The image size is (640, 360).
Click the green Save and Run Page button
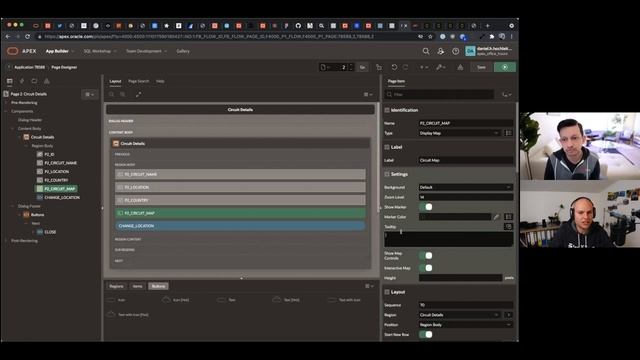tap(505, 67)
